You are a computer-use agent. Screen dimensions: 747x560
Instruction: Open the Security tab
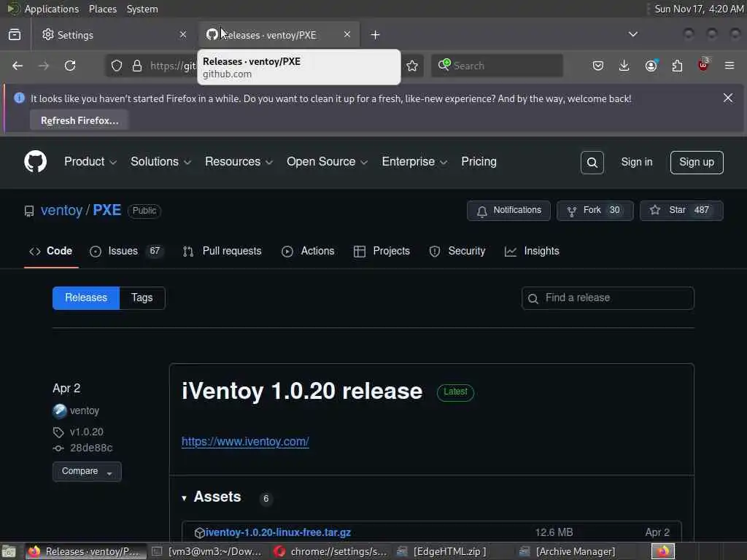457,251
